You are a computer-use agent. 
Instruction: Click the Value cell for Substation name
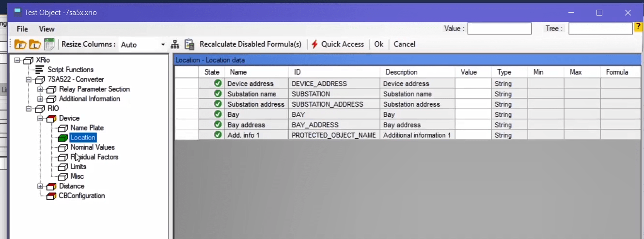click(x=472, y=94)
